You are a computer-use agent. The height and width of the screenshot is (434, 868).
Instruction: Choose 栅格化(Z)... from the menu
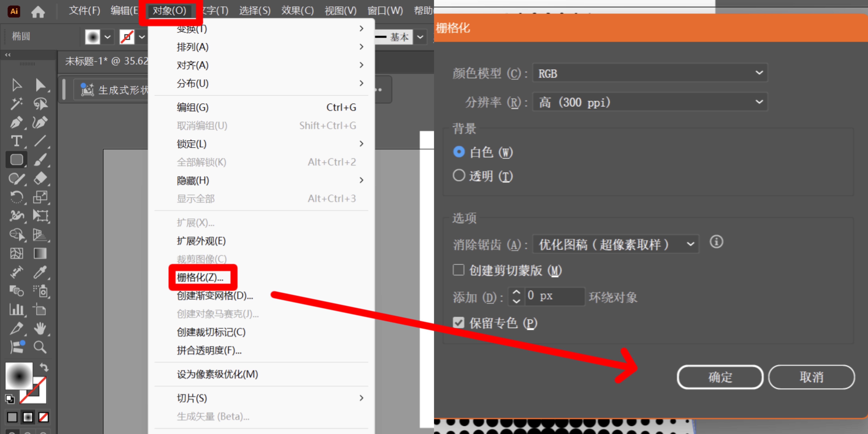coord(200,277)
